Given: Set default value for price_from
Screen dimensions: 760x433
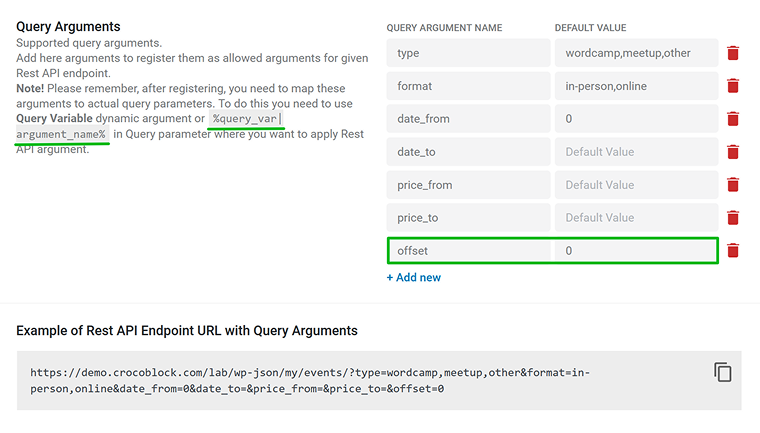Looking at the screenshot, I should point(636,185).
